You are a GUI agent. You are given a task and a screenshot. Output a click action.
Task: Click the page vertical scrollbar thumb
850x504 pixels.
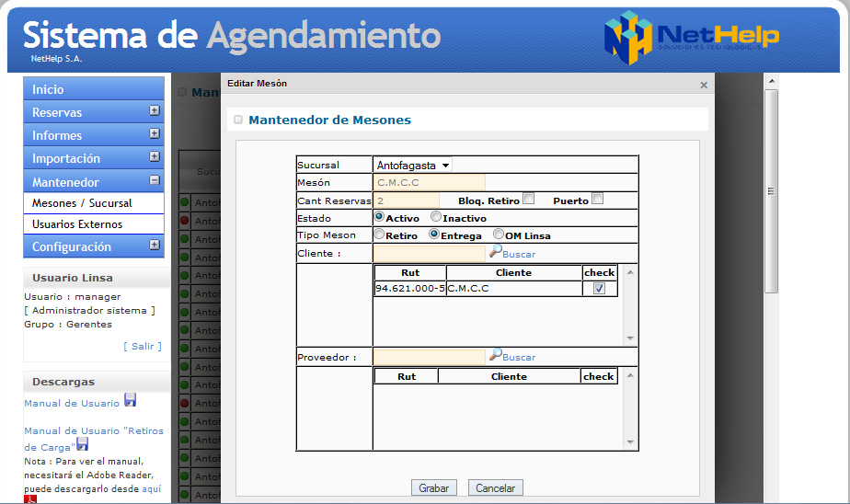pyautogui.click(x=772, y=190)
